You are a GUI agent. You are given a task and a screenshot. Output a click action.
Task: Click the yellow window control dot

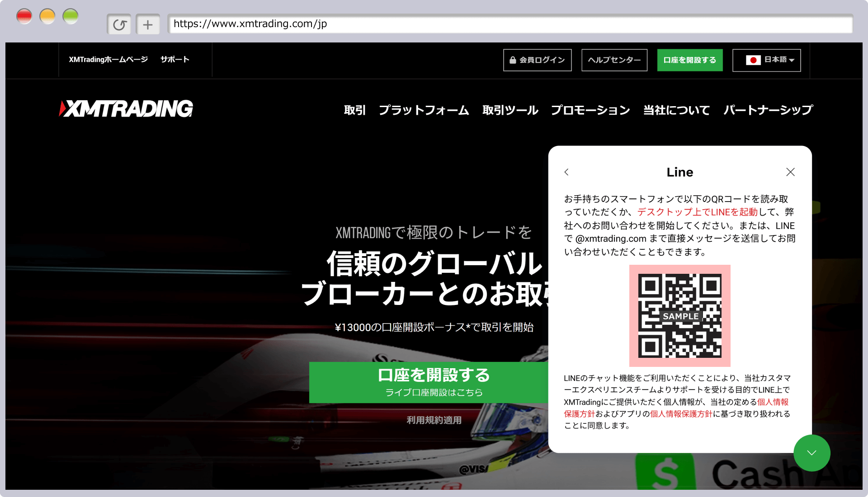(47, 16)
